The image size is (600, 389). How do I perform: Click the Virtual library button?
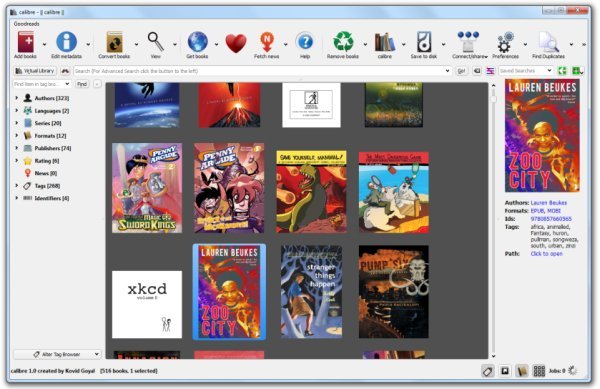pyautogui.click(x=35, y=71)
